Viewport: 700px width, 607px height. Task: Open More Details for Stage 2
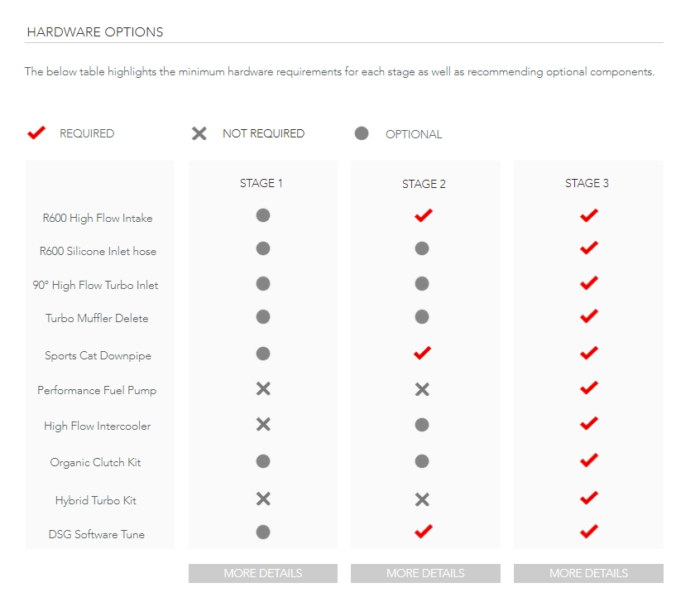click(425, 573)
